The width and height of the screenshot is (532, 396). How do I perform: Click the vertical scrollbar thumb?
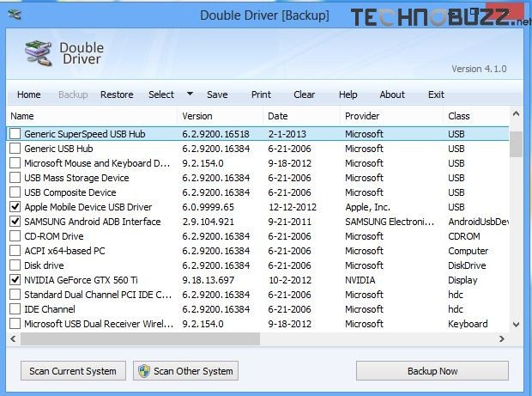[x=516, y=144]
